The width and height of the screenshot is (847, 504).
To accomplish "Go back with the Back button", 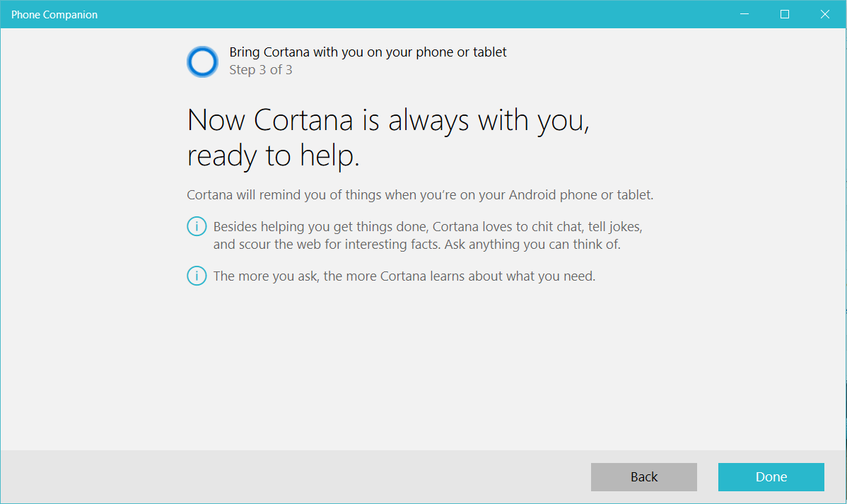I will [x=644, y=477].
